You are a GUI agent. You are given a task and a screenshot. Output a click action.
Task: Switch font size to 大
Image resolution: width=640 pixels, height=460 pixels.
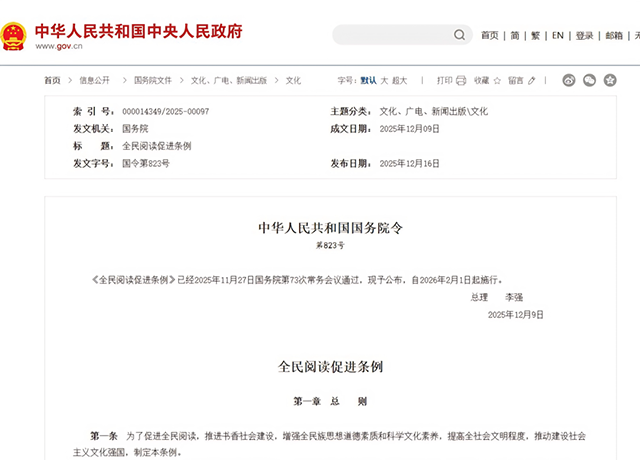pos(384,80)
